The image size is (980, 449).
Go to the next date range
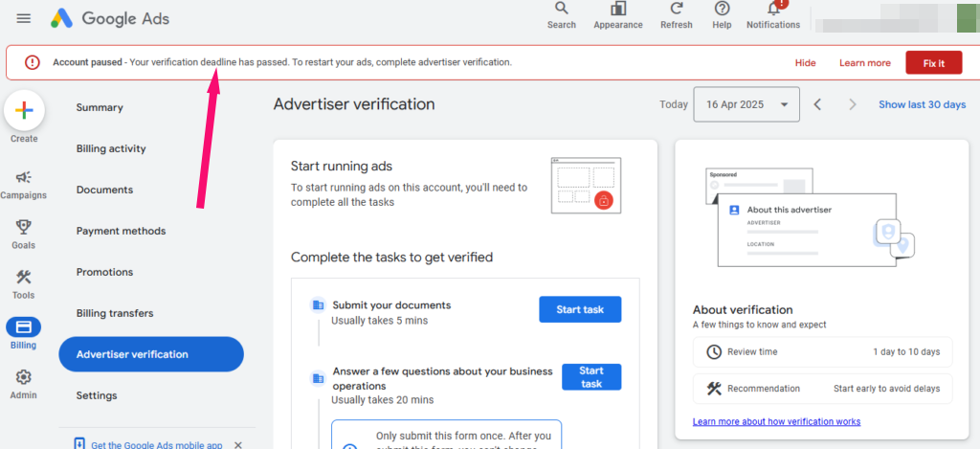click(x=853, y=104)
